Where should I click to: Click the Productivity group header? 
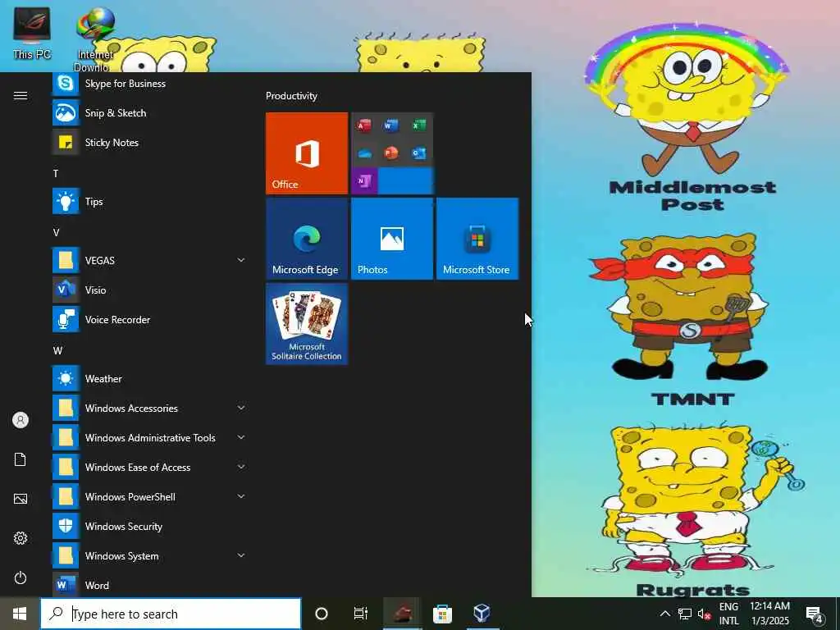point(291,96)
